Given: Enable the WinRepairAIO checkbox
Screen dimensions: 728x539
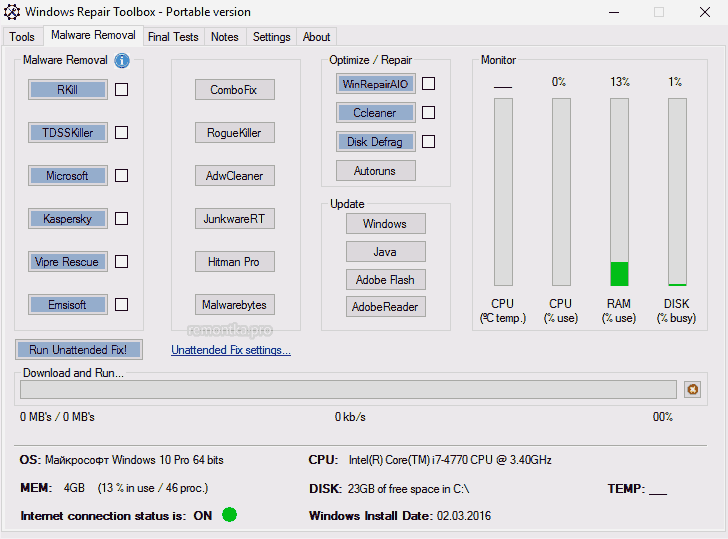Looking at the screenshot, I should pyautogui.click(x=429, y=84).
